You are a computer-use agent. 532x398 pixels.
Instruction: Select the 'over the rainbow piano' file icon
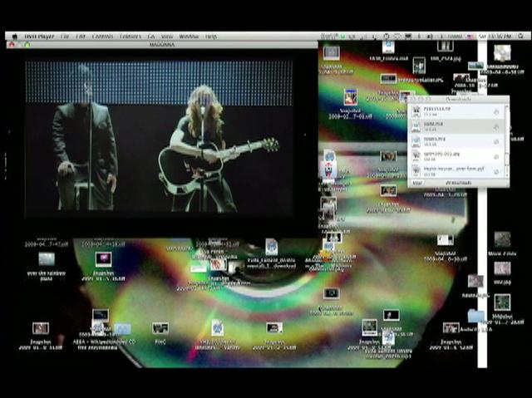[47, 259]
